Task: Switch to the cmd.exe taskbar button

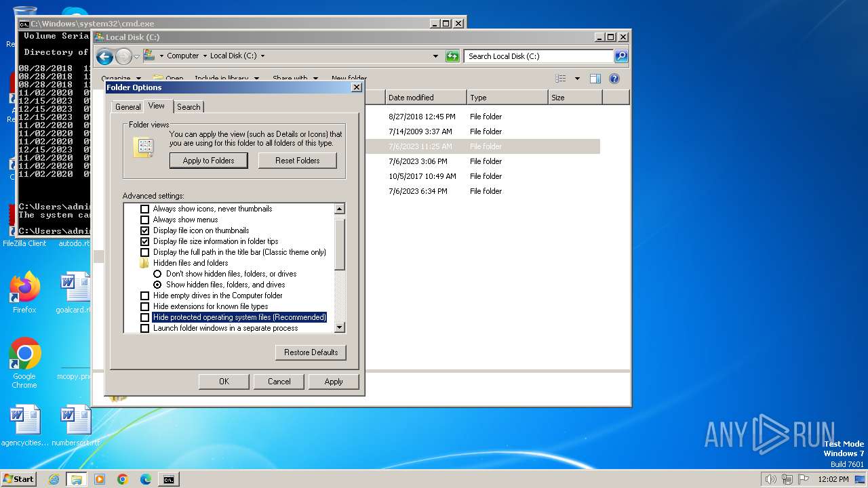Action: click(x=168, y=479)
